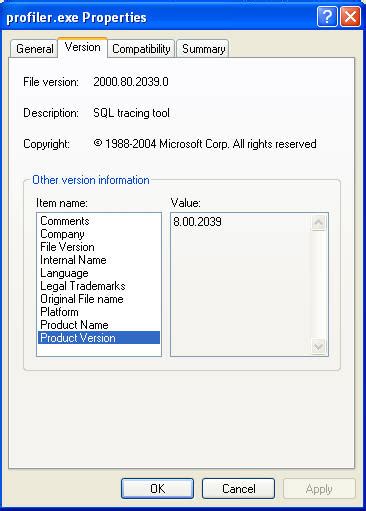
Task: Switch to the General tab
Action: (x=34, y=49)
